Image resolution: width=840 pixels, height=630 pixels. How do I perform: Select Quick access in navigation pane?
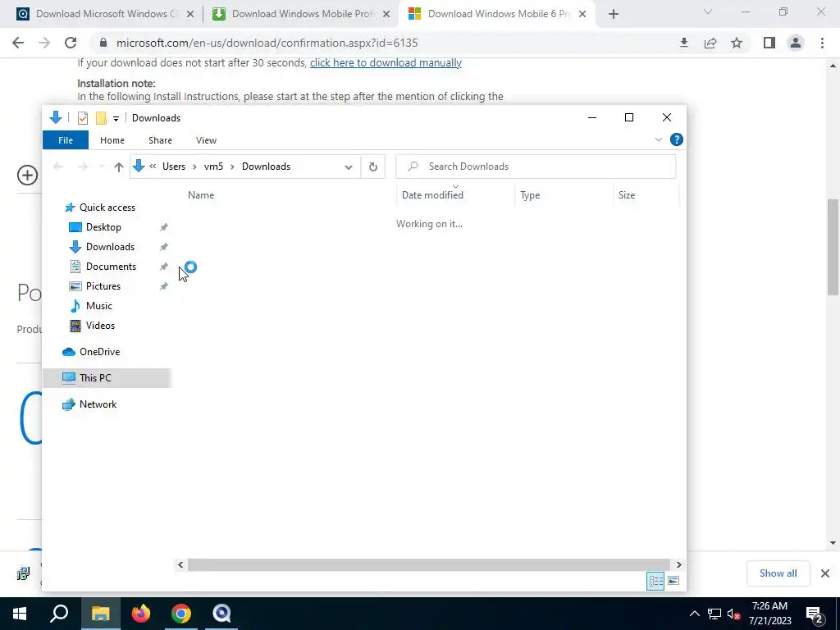click(107, 208)
